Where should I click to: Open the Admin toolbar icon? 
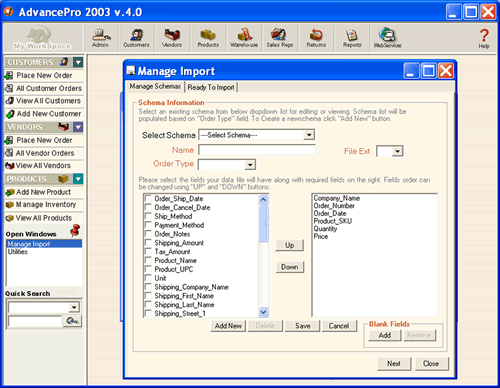point(101,38)
